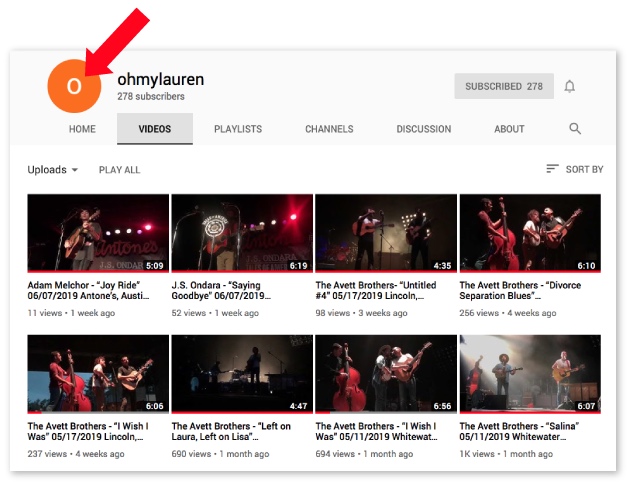
Task: Open the ABOUT tab
Action: pos(509,129)
